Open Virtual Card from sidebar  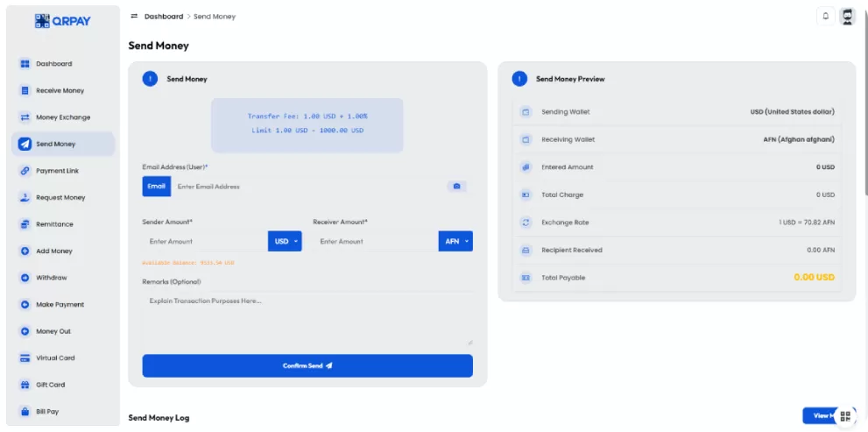coord(54,358)
